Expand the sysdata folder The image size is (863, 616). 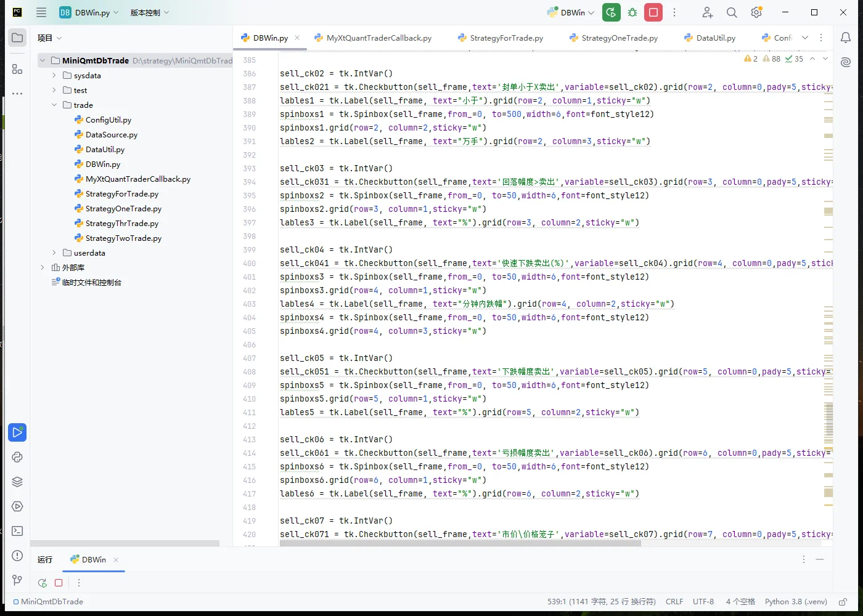[x=54, y=75]
